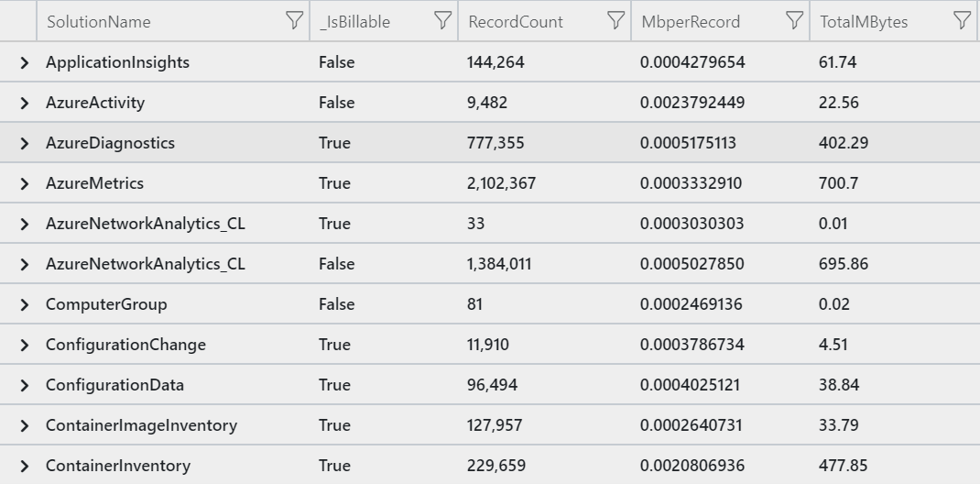Click the record count 777,355
The width and height of the screenshot is (980, 484).
point(495,143)
